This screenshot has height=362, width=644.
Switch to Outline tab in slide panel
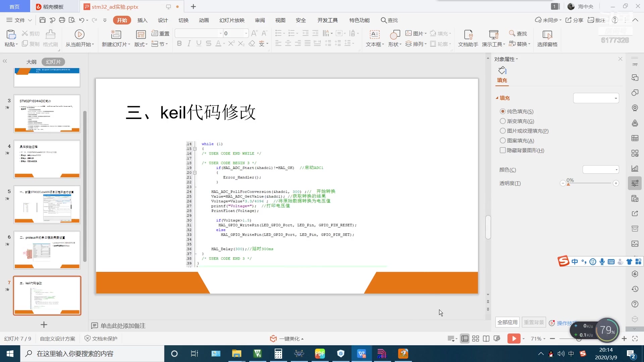click(x=31, y=62)
